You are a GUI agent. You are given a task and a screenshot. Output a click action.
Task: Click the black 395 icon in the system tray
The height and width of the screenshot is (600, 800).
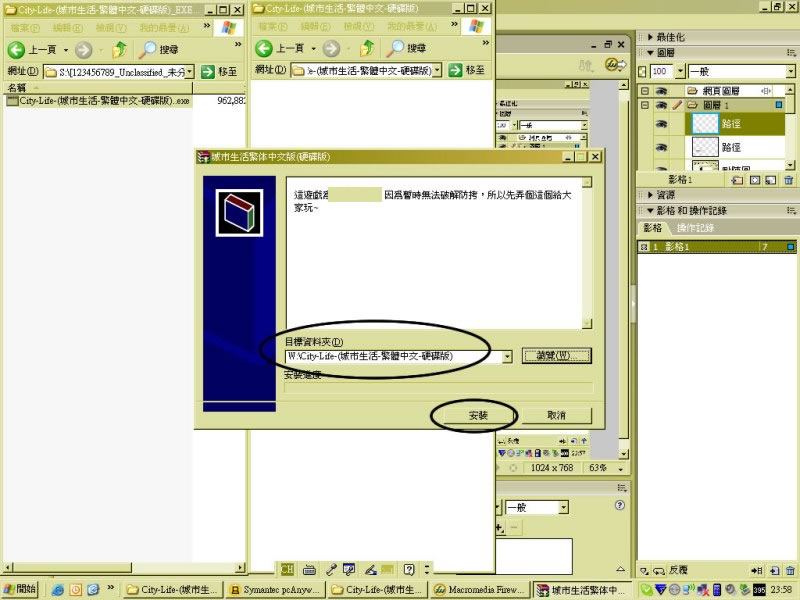click(x=759, y=590)
